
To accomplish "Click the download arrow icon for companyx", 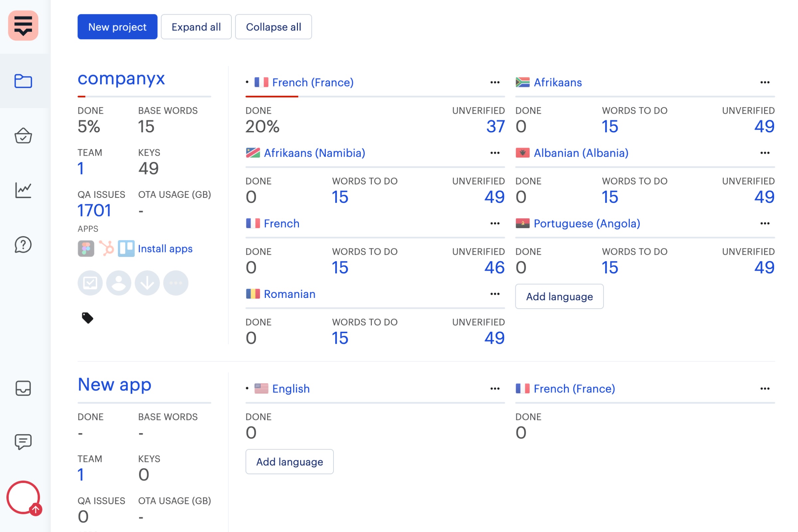I will point(147,283).
